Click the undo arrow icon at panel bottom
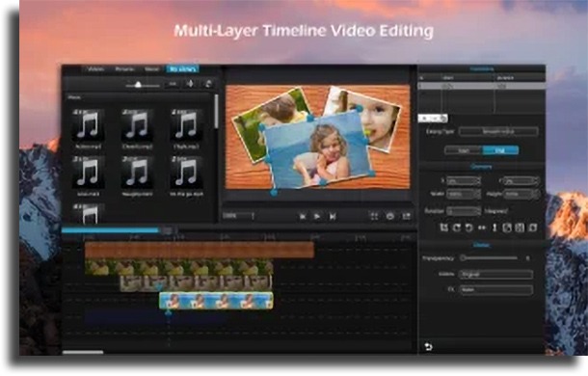This screenshot has height=376, width=588. point(428,347)
